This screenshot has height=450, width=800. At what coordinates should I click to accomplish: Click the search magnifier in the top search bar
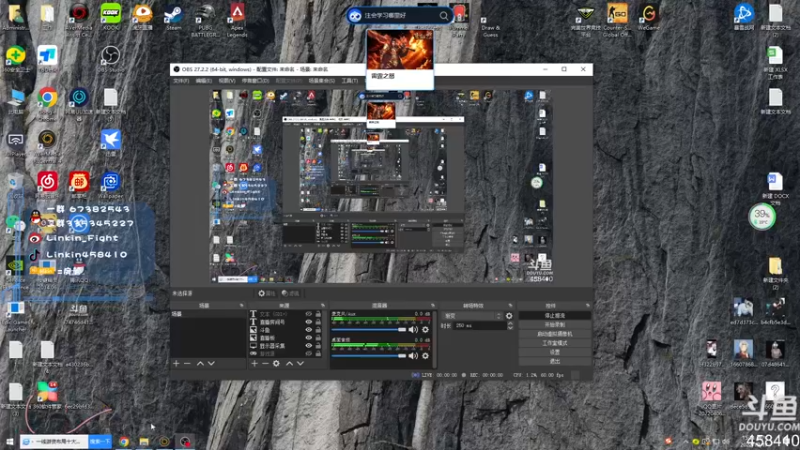tap(444, 16)
